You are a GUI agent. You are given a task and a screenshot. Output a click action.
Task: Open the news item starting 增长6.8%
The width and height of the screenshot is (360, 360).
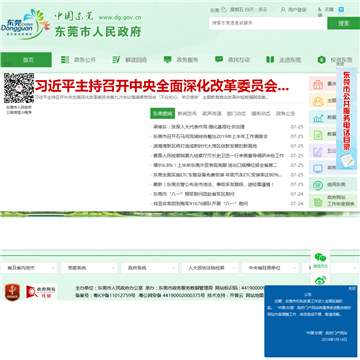click(x=215, y=165)
